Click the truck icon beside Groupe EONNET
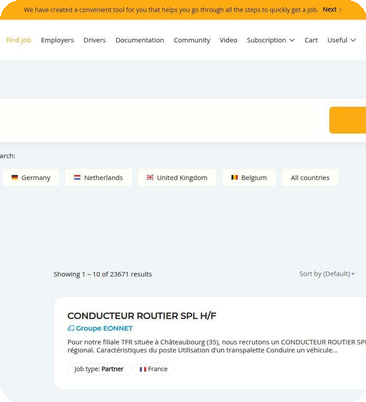The image size is (366, 402). click(x=71, y=328)
